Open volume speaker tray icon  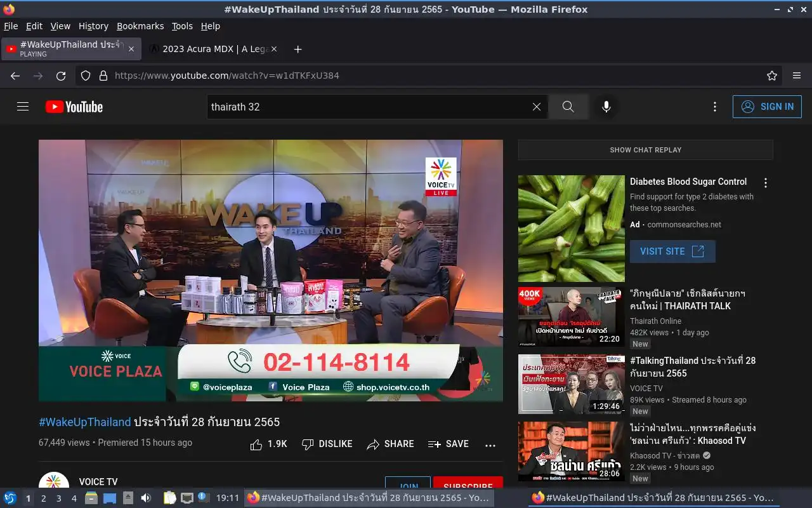tap(146, 498)
